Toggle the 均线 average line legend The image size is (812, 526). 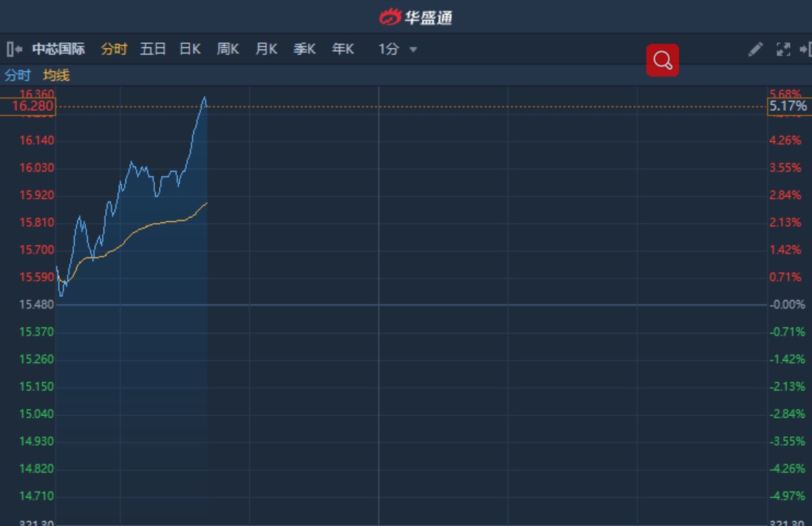(x=56, y=75)
